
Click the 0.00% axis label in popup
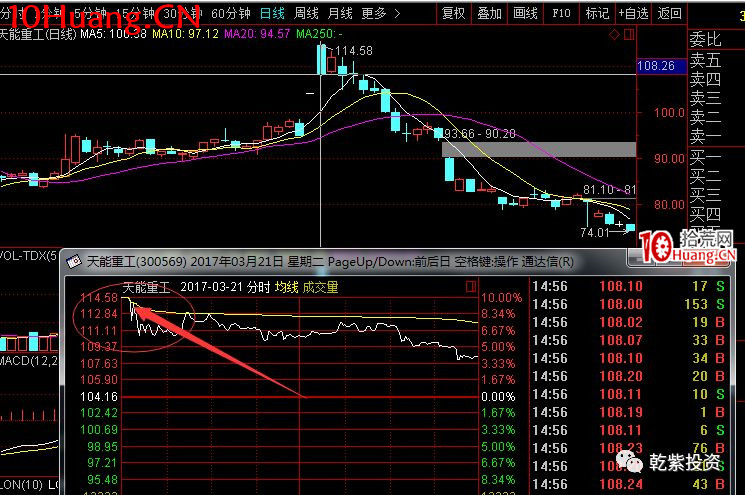point(498,397)
